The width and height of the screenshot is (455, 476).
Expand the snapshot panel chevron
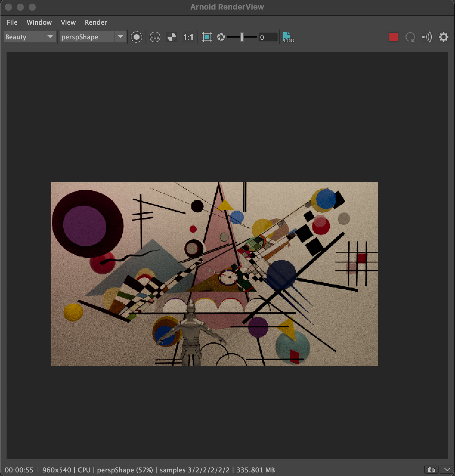coord(447,470)
